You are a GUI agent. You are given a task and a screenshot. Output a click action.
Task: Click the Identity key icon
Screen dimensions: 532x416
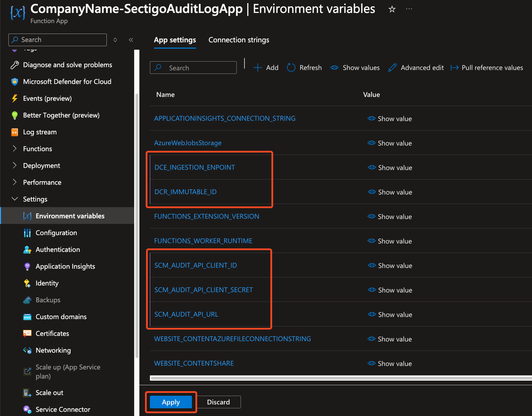pos(27,283)
